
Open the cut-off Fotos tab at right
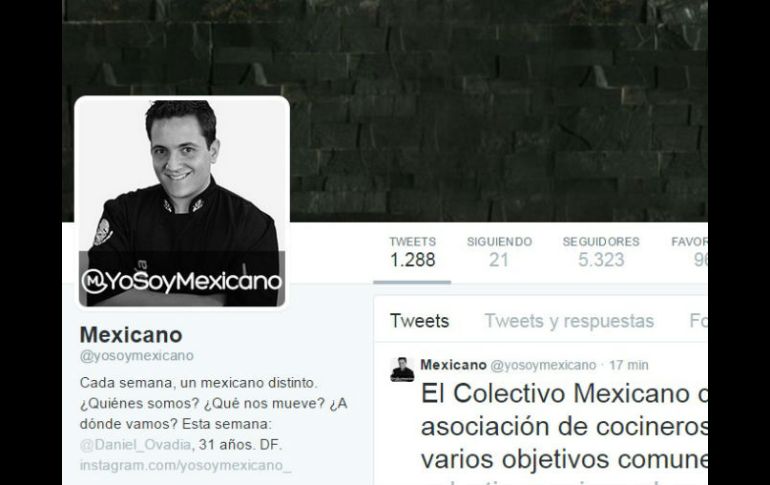point(698,321)
